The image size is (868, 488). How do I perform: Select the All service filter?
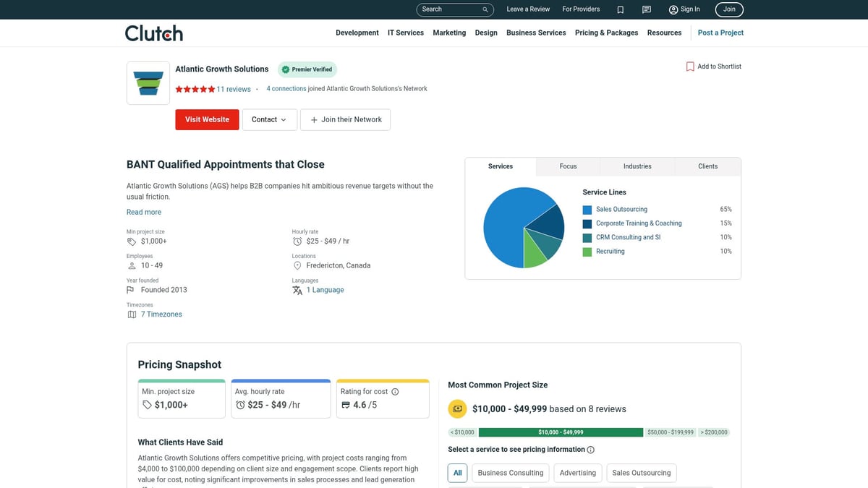(x=457, y=473)
